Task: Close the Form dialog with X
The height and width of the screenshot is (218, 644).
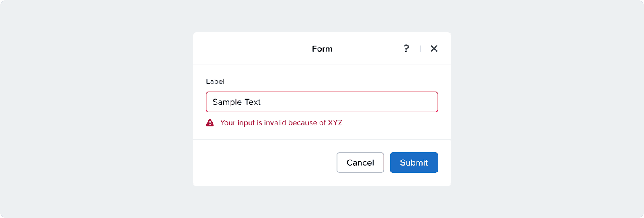Action: pos(434,49)
